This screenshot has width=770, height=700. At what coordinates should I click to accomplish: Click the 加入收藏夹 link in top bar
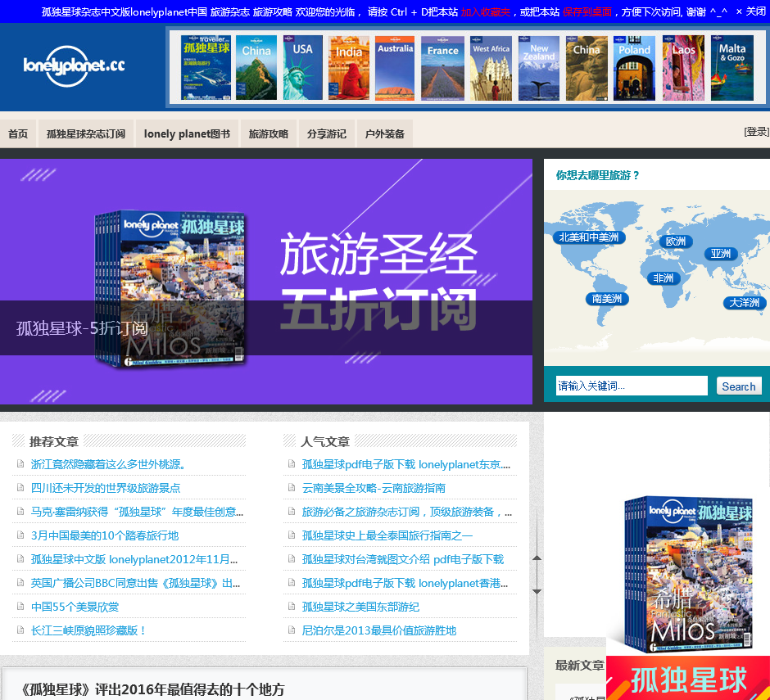(x=485, y=11)
